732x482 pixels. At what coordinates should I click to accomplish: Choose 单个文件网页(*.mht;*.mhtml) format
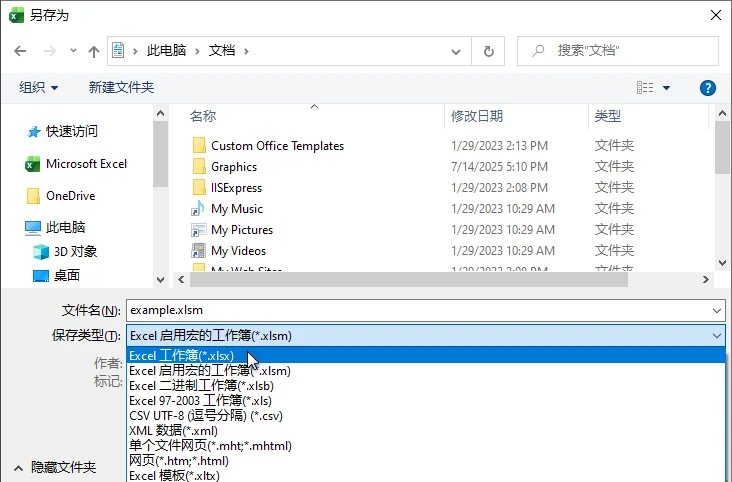click(426, 446)
